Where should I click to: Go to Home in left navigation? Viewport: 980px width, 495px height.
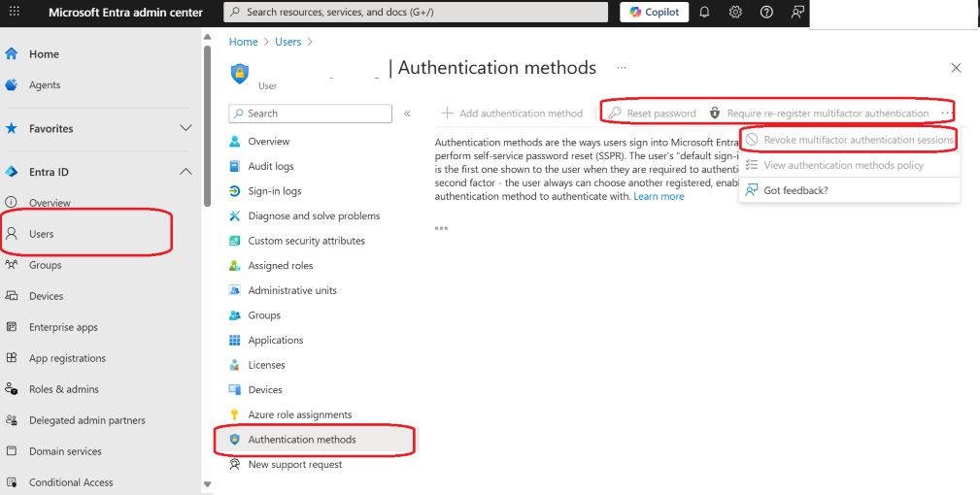[x=44, y=54]
